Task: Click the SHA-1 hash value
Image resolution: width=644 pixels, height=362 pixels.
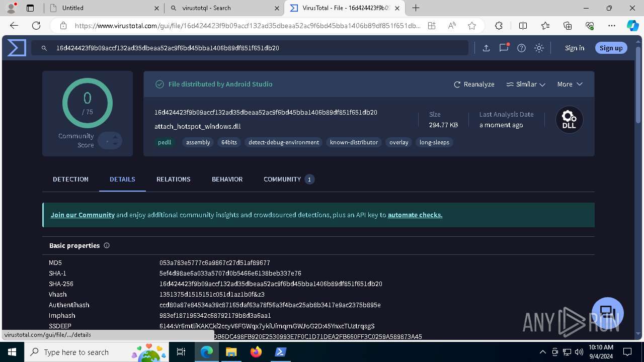Action: click(230, 273)
